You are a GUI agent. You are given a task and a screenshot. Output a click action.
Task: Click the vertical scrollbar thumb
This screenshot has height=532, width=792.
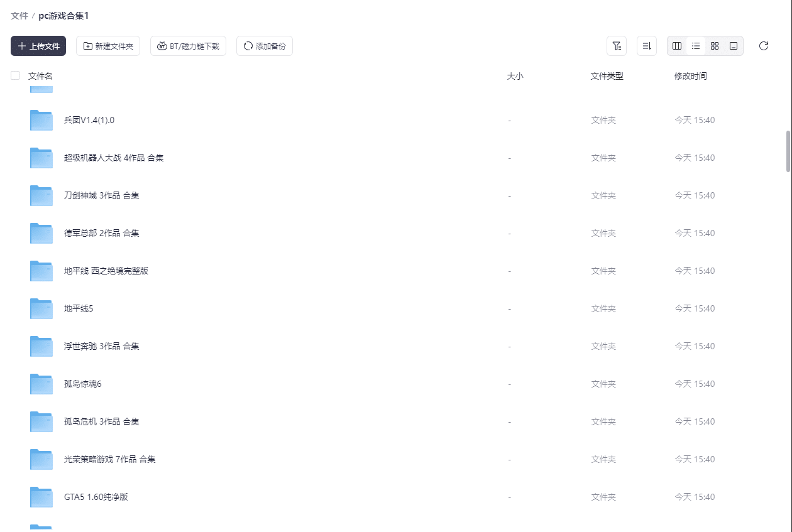tap(788, 151)
